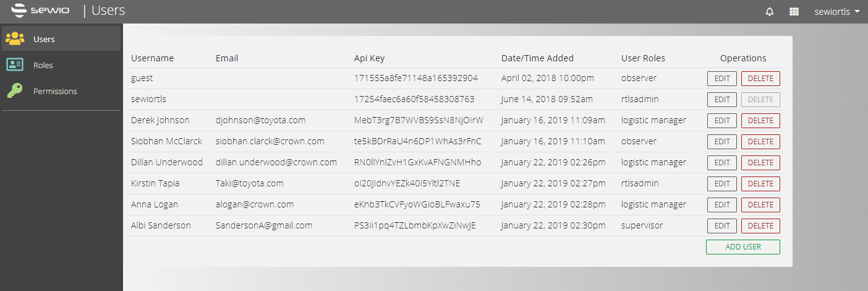Click the ADD USER button
This screenshot has width=868, height=291.
742,247
